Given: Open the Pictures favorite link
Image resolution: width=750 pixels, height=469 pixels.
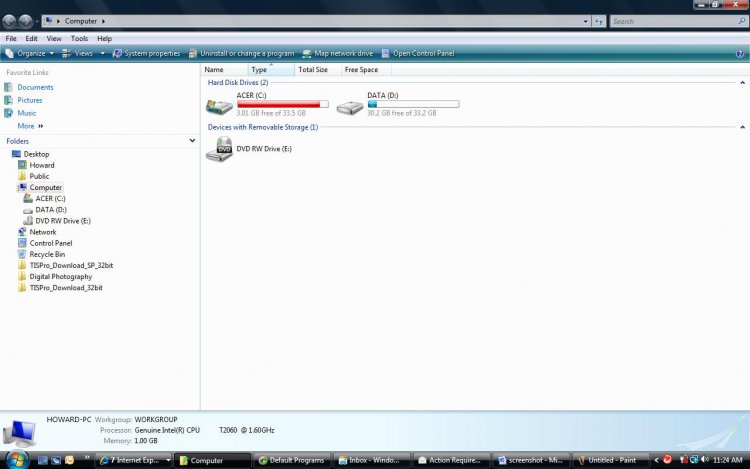Looking at the screenshot, I should click(30, 100).
